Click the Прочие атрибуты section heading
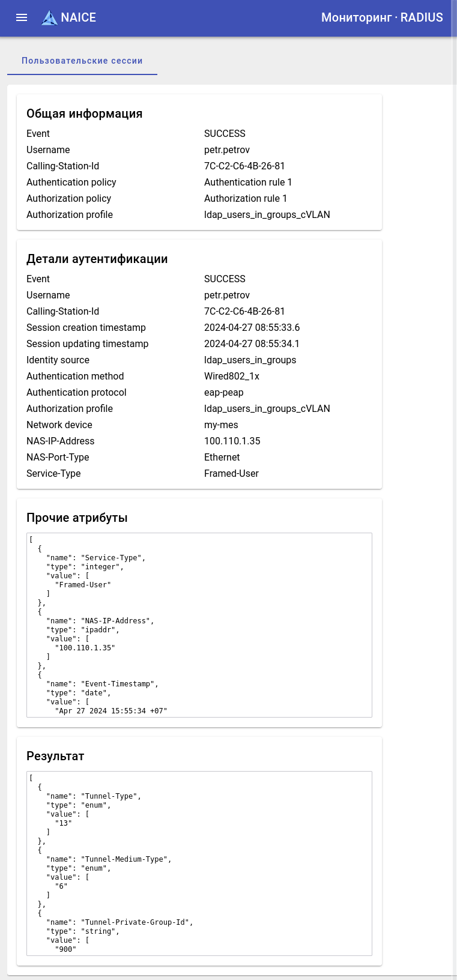 (77, 518)
